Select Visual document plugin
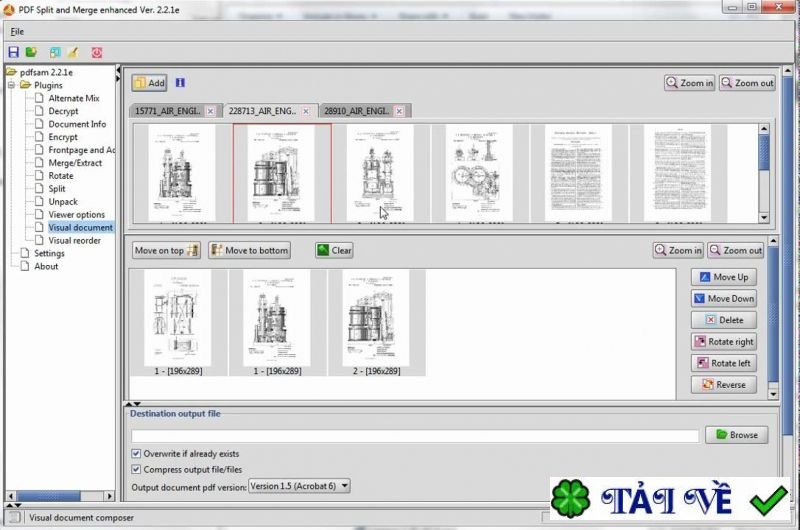 pyautogui.click(x=80, y=228)
